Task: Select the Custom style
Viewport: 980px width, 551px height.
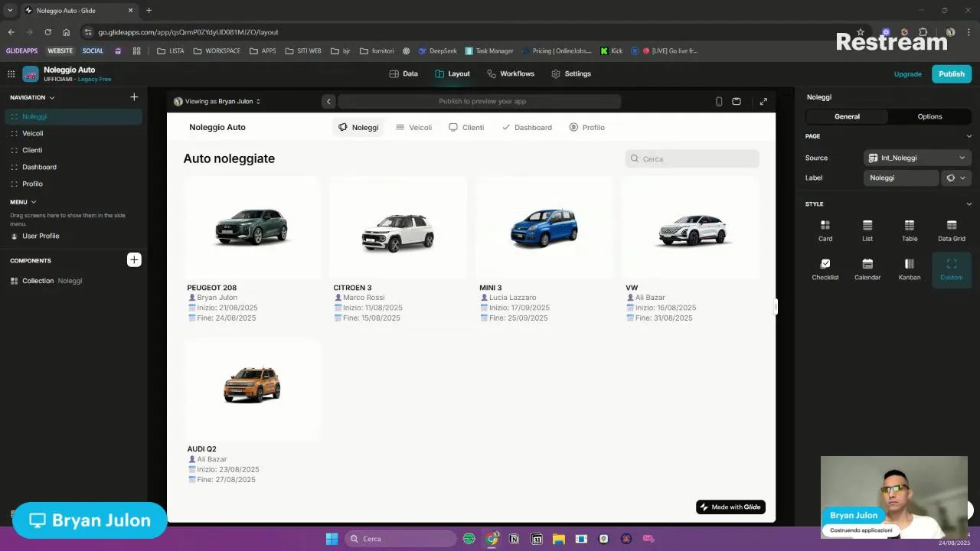Action: [x=952, y=269]
